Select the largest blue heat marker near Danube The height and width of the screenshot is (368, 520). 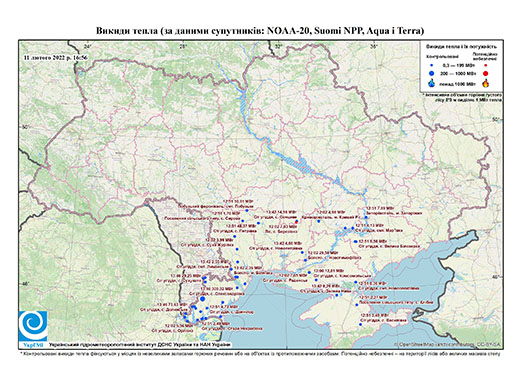[203, 299]
